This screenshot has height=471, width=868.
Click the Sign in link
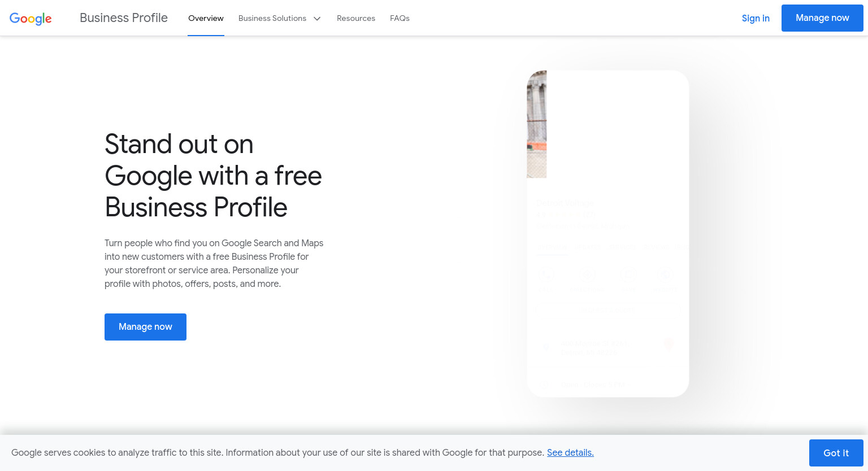tap(756, 18)
